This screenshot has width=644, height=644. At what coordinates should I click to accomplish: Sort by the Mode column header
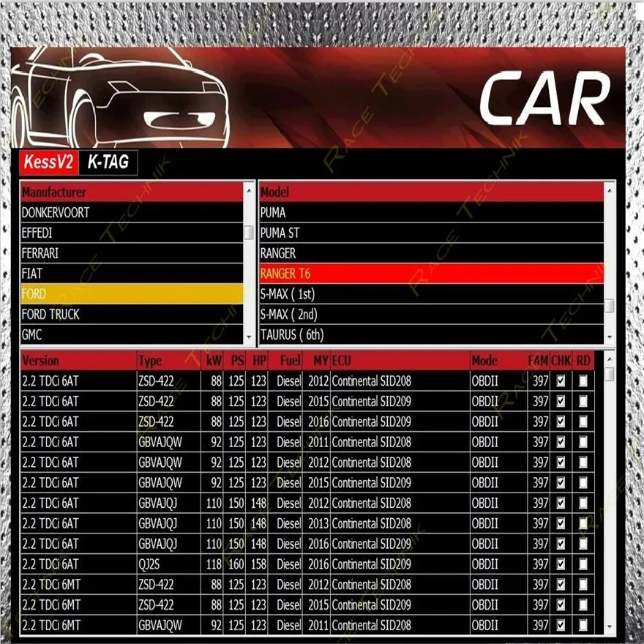pos(498,361)
